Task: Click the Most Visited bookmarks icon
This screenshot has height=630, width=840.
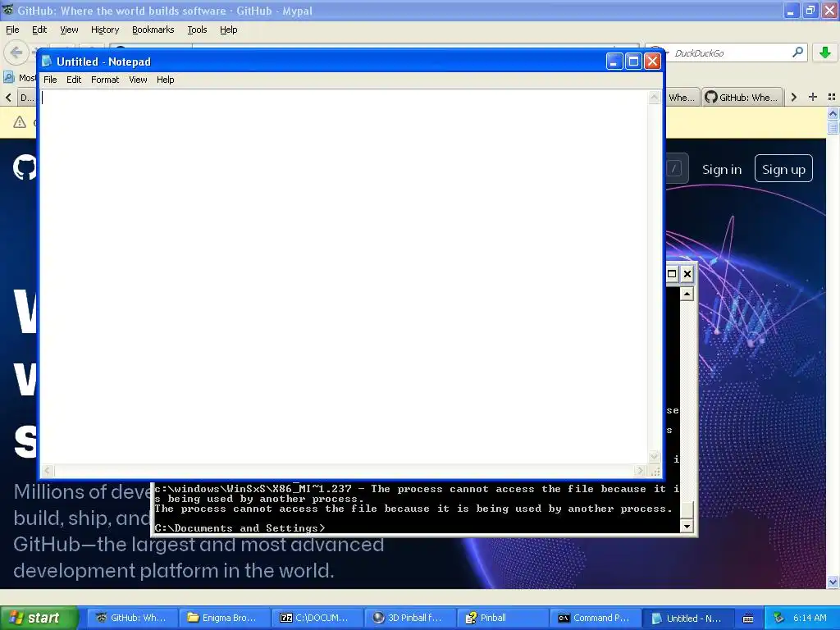Action: coord(8,78)
